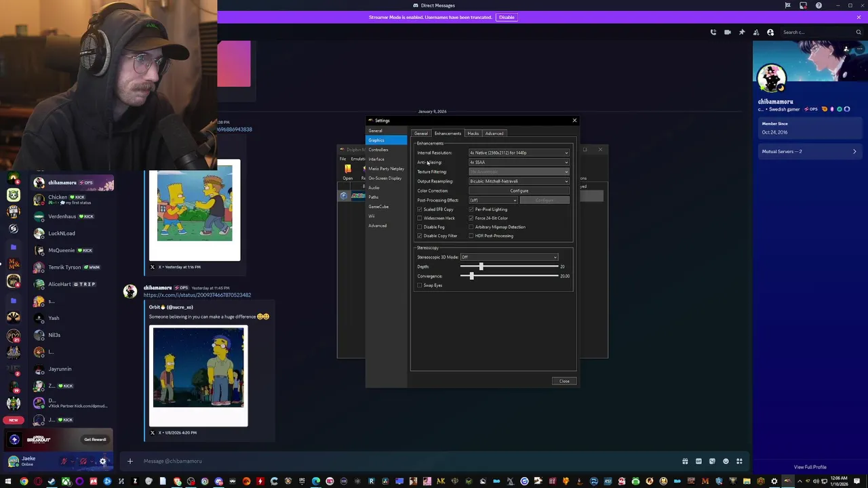868x488 pixels.
Task: Open the Internal Resolution dropdown
Action: coord(519,152)
